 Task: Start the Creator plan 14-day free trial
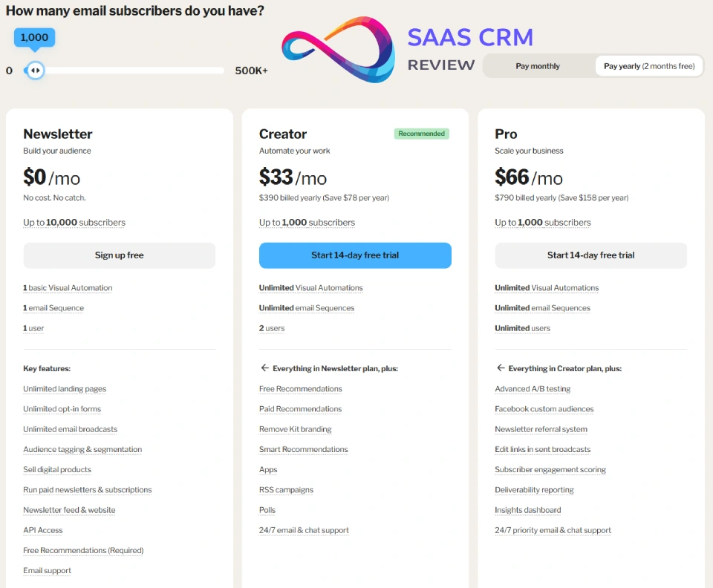pos(355,255)
